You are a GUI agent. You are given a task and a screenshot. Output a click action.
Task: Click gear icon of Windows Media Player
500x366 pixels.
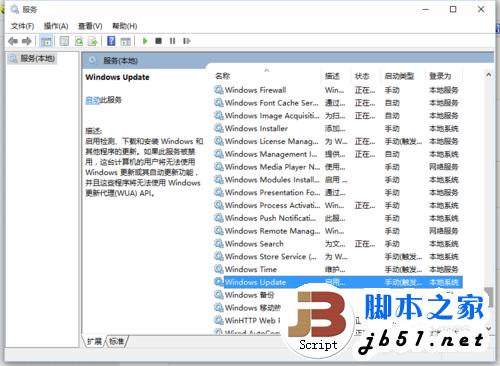click(219, 166)
